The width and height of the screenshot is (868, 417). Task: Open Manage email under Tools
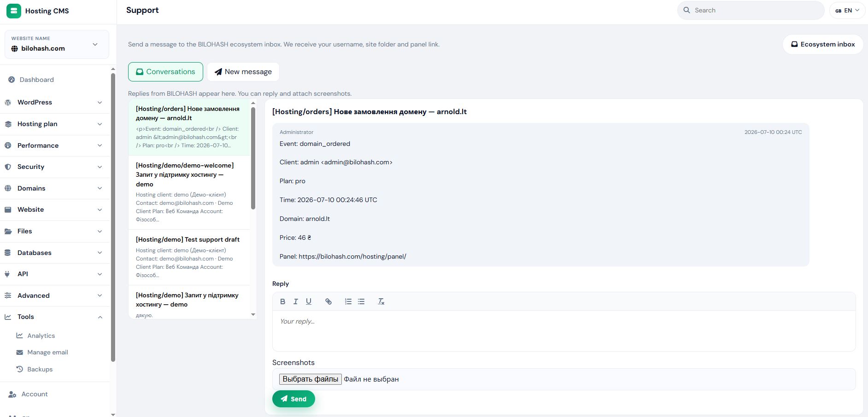pos(47,352)
